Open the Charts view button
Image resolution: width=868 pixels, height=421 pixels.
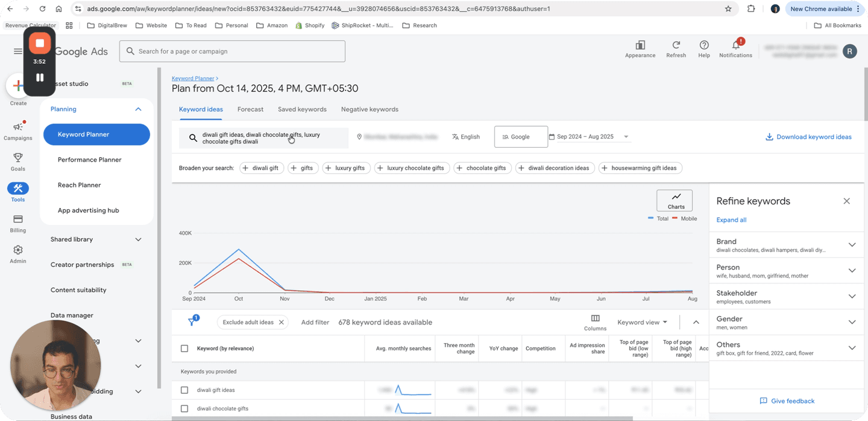point(675,200)
